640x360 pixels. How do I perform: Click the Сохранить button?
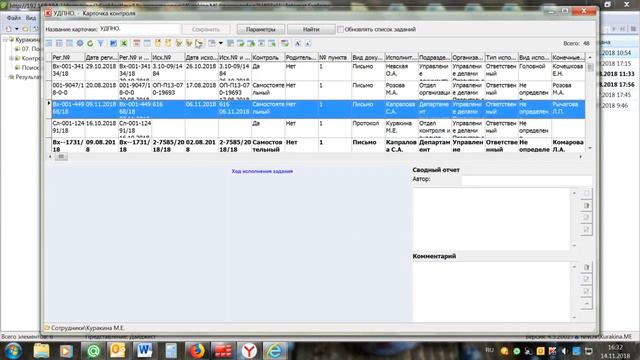(206, 29)
